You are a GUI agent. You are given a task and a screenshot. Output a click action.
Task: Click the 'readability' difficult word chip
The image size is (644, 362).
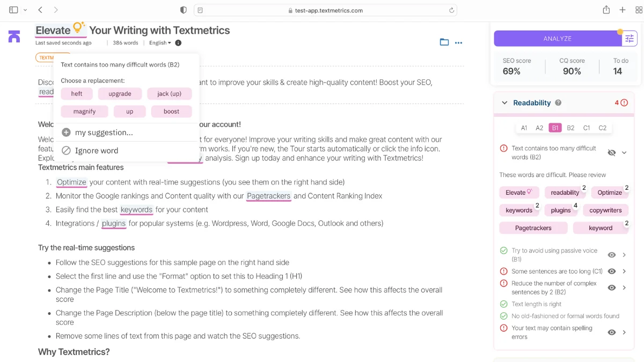[x=565, y=192]
